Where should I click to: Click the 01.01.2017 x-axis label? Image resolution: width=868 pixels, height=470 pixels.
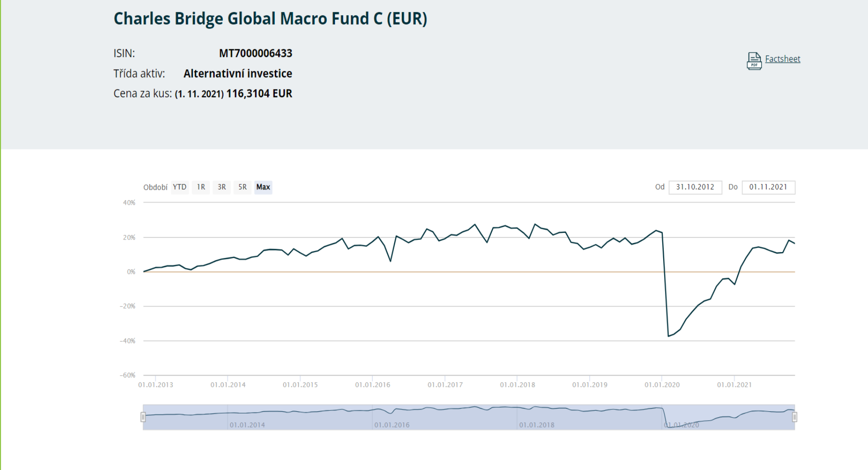tap(445, 385)
